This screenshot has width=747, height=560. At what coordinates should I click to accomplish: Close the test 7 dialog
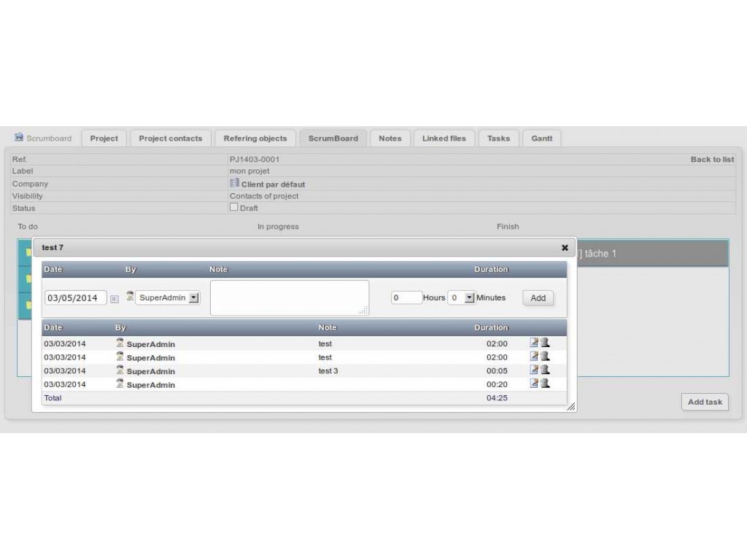point(565,248)
